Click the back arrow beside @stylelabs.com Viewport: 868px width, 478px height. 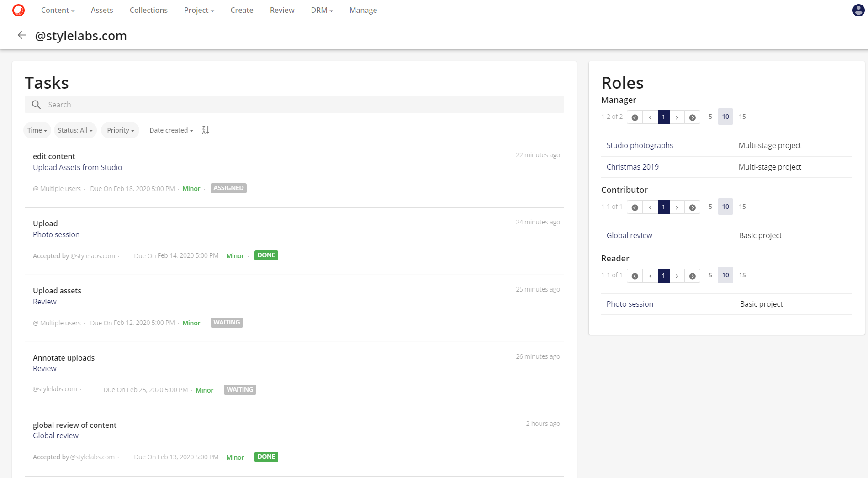tap(21, 35)
